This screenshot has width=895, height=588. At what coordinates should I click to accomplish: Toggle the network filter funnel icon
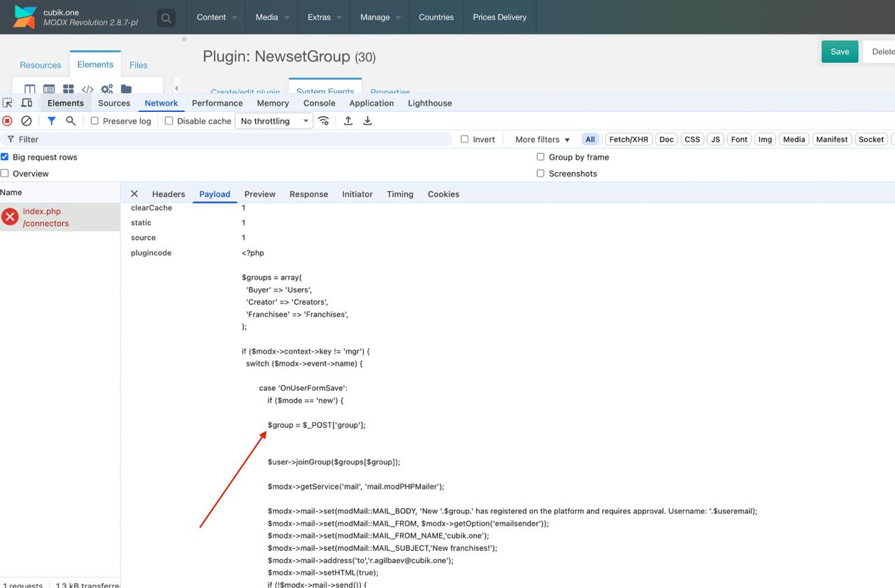[x=51, y=121]
